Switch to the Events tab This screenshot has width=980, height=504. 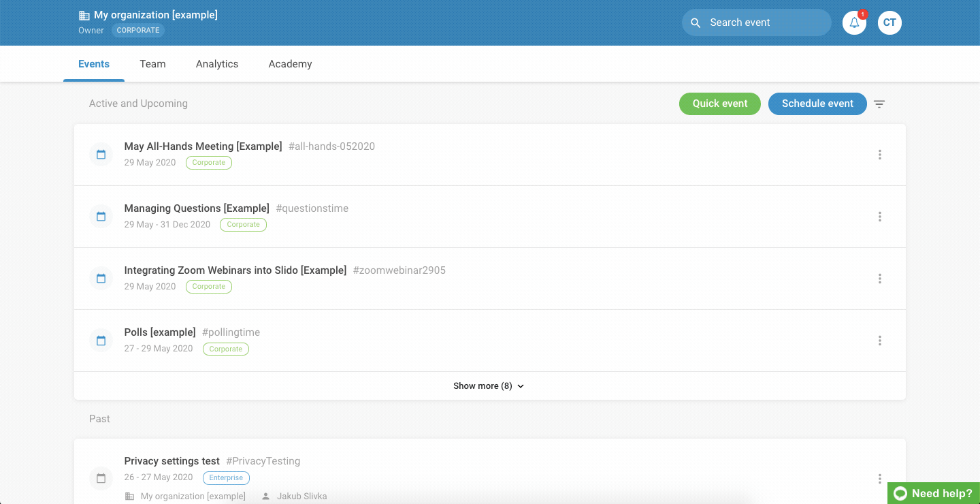tap(94, 64)
